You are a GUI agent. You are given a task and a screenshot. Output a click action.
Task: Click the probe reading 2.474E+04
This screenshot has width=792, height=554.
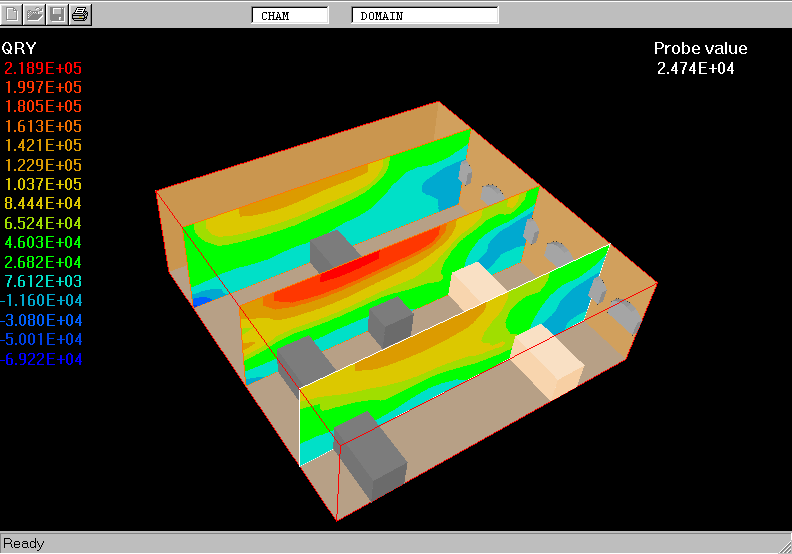pos(696,68)
